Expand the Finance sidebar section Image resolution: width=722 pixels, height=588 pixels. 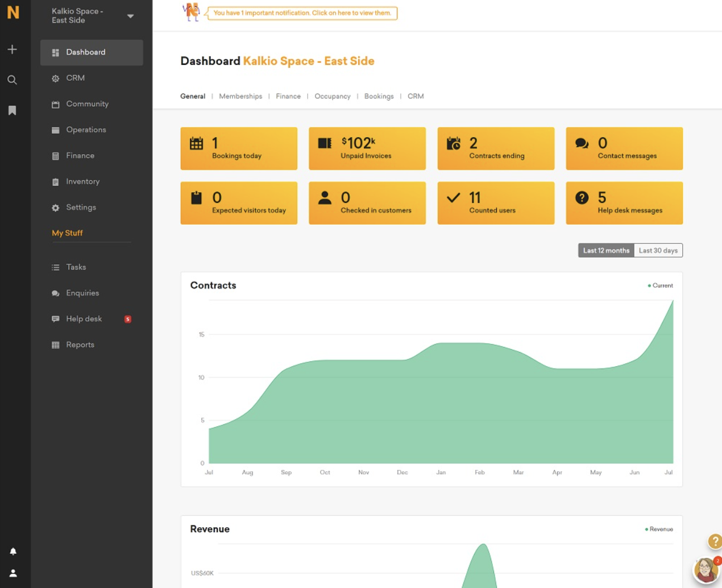click(80, 155)
